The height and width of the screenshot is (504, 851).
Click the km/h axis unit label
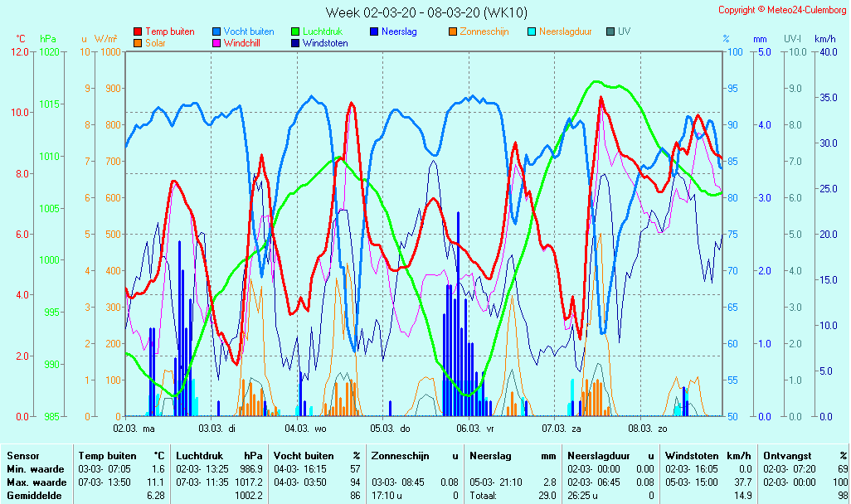click(824, 39)
